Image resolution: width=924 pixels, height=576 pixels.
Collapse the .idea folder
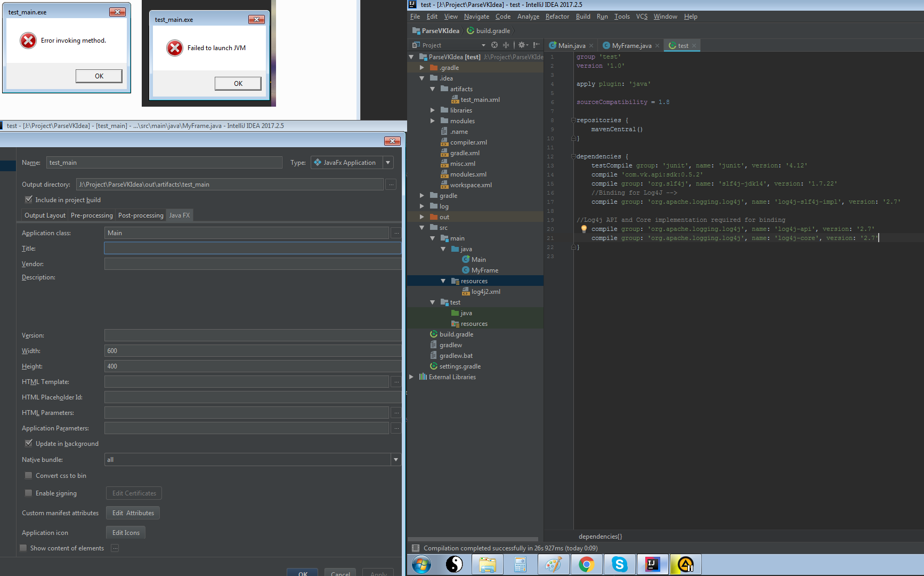click(422, 78)
